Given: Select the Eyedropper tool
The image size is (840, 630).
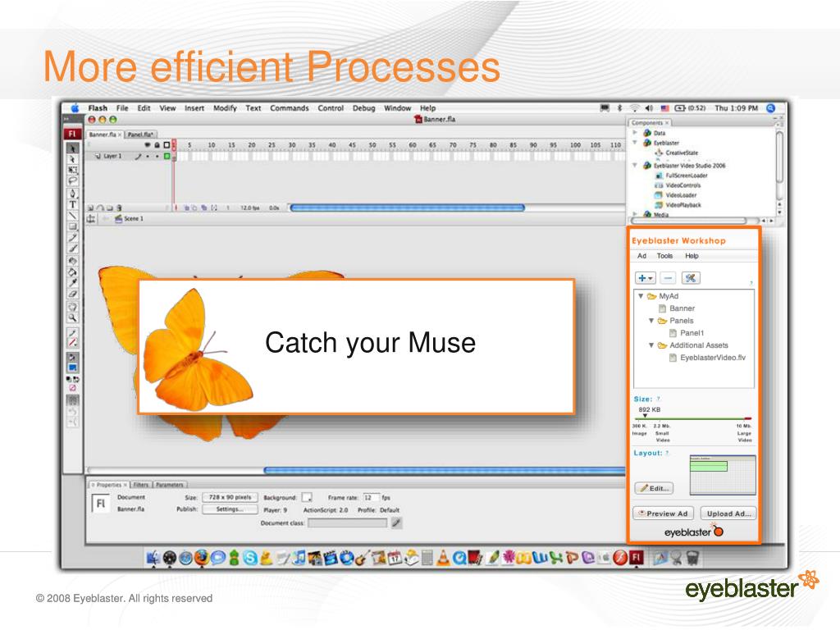Looking at the screenshot, I should (x=72, y=282).
